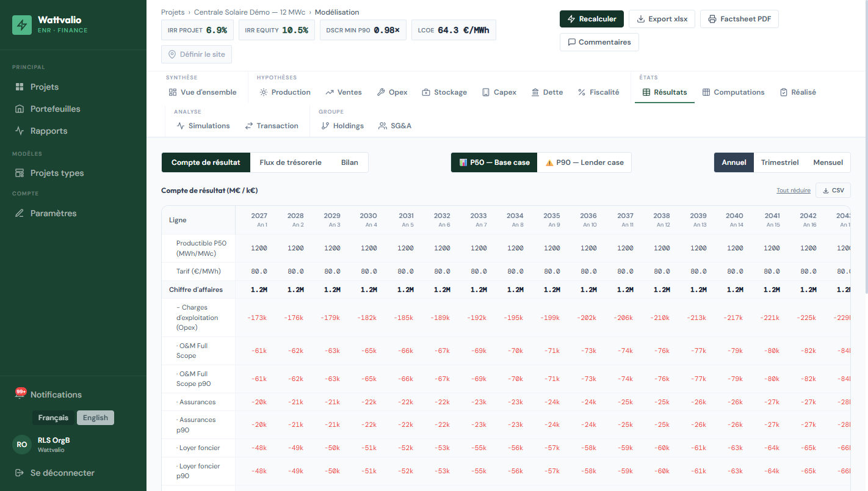This screenshot has width=868, height=491.
Task: Open the Stockage battery icon tab
Action: (x=426, y=92)
